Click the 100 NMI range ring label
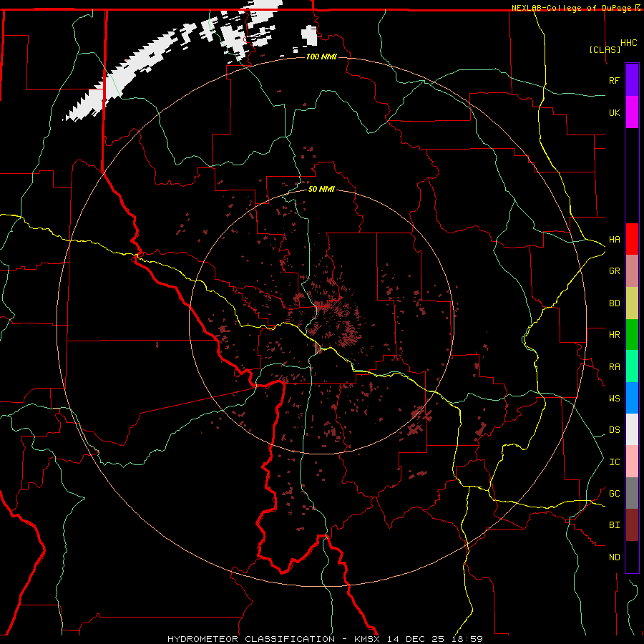The height and width of the screenshot is (644, 644). point(321,57)
